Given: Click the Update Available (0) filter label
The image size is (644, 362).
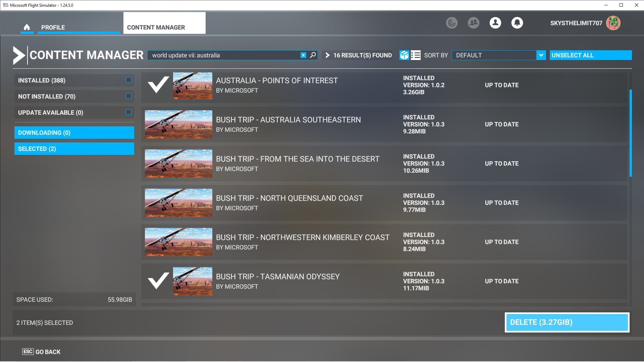Looking at the screenshot, I should point(50,113).
